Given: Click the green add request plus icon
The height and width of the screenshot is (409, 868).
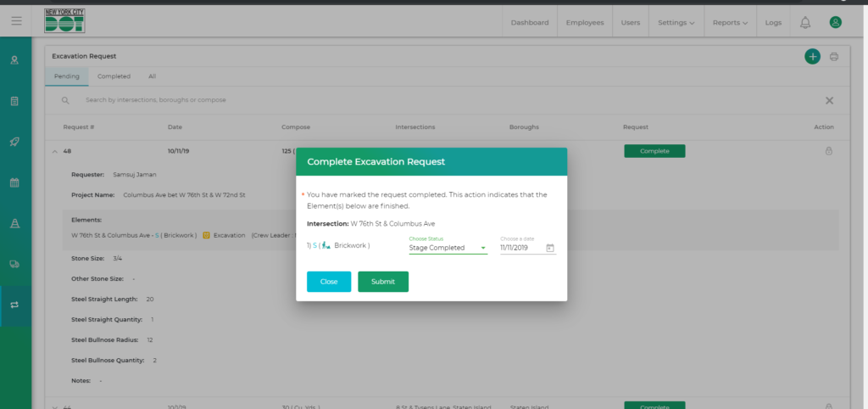Looking at the screenshot, I should pos(812,56).
